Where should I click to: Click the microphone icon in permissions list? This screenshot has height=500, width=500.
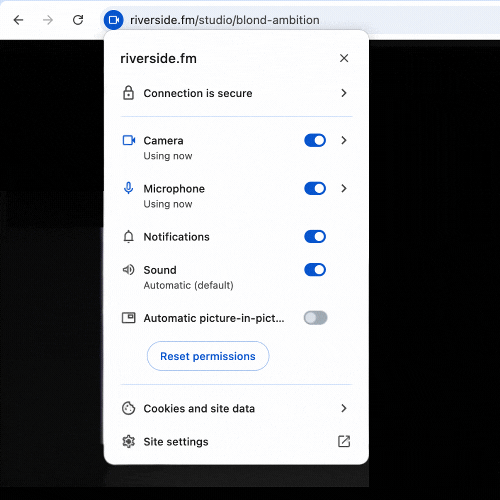128,189
